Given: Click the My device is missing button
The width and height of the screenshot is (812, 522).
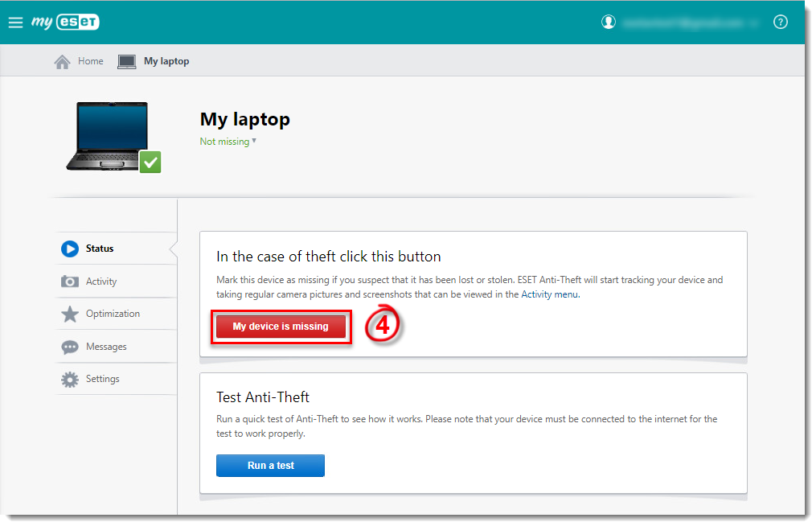Looking at the screenshot, I should pyautogui.click(x=281, y=327).
